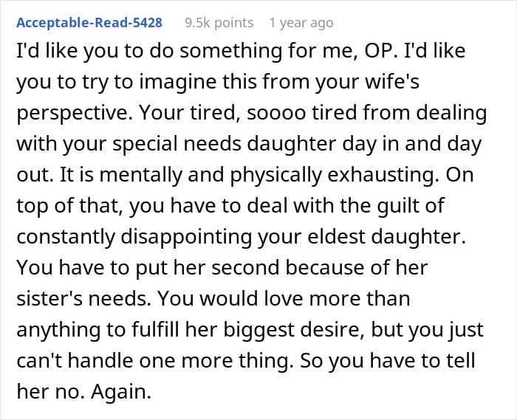Image resolution: width=517 pixels, height=420 pixels.
Task: Click the word "soooo" in the comment
Action: (x=276, y=113)
